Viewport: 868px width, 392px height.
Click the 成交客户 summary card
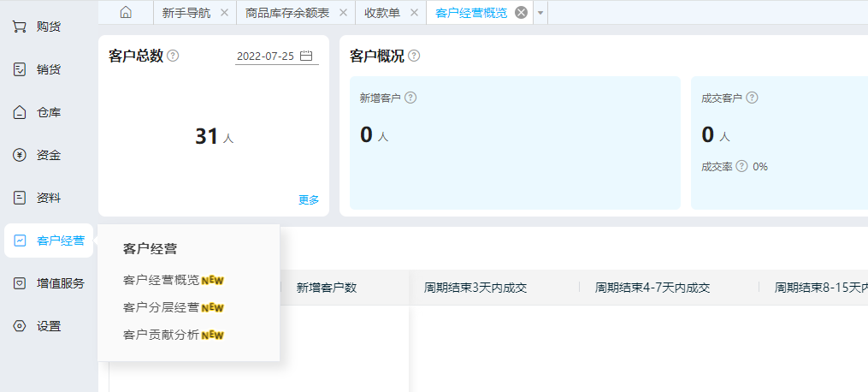coord(779,143)
